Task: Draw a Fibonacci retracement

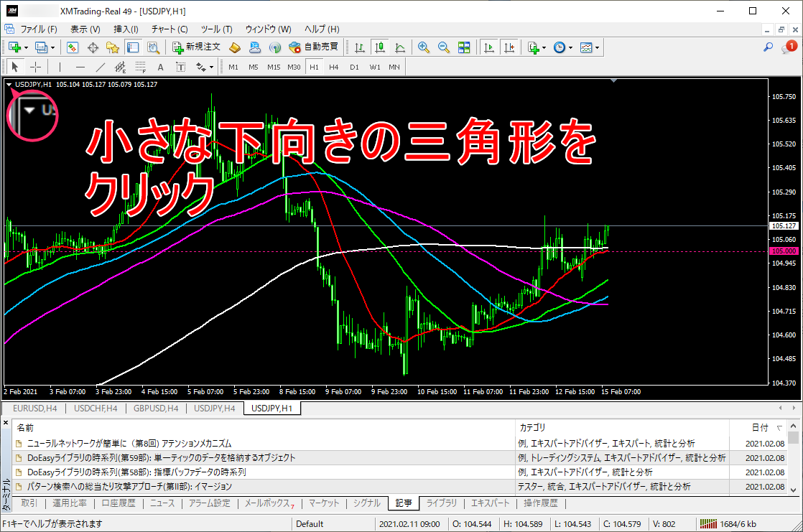Action: coord(140,67)
